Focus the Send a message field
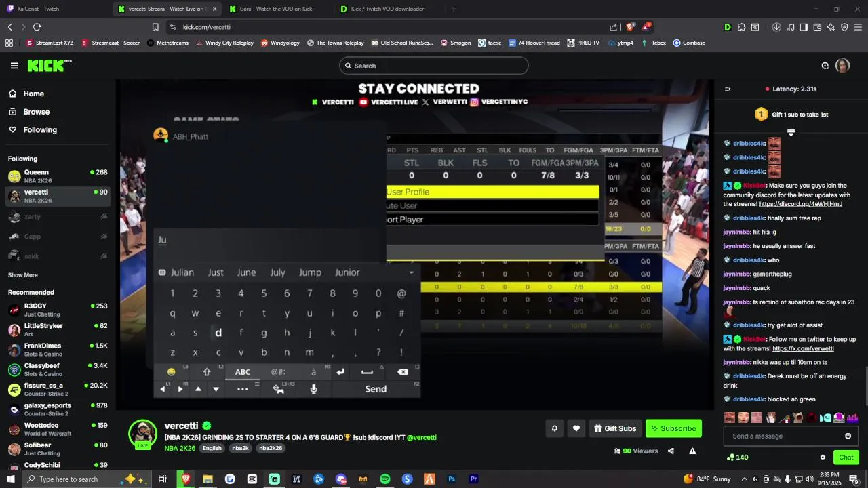This screenshot has width=868, height=488. (x=791, y=436)
